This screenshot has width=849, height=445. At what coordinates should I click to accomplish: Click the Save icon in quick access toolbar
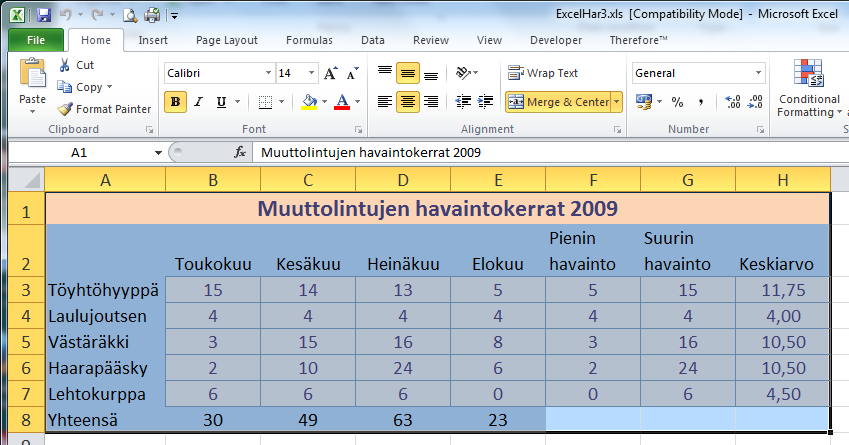[x=43, y=15]
